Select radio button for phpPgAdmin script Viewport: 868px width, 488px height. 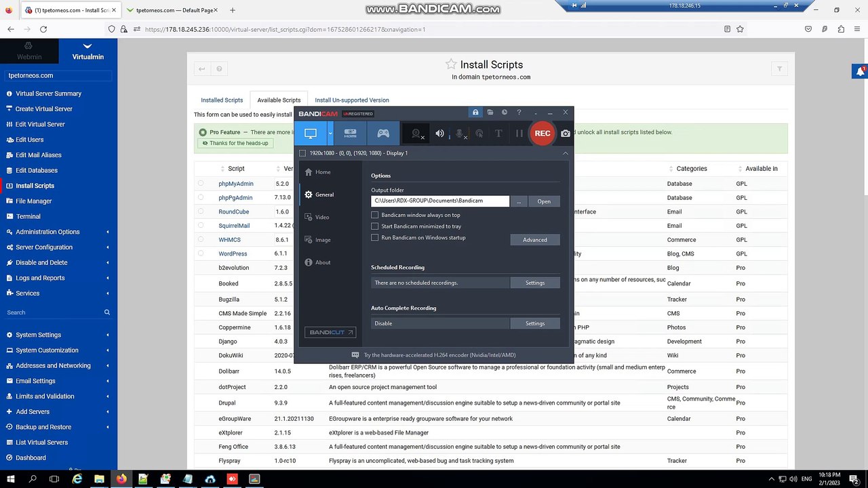(201, 197)
